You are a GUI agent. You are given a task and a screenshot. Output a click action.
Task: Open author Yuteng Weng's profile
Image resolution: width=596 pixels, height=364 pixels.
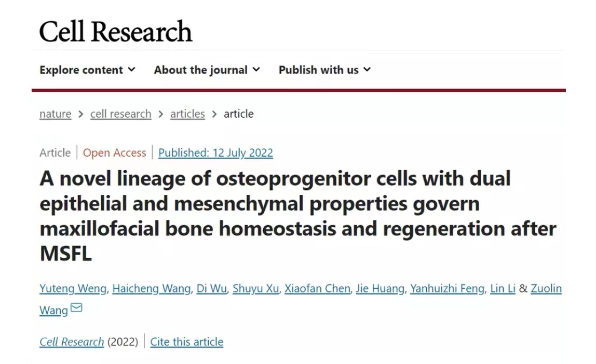(x=73, y=289)
